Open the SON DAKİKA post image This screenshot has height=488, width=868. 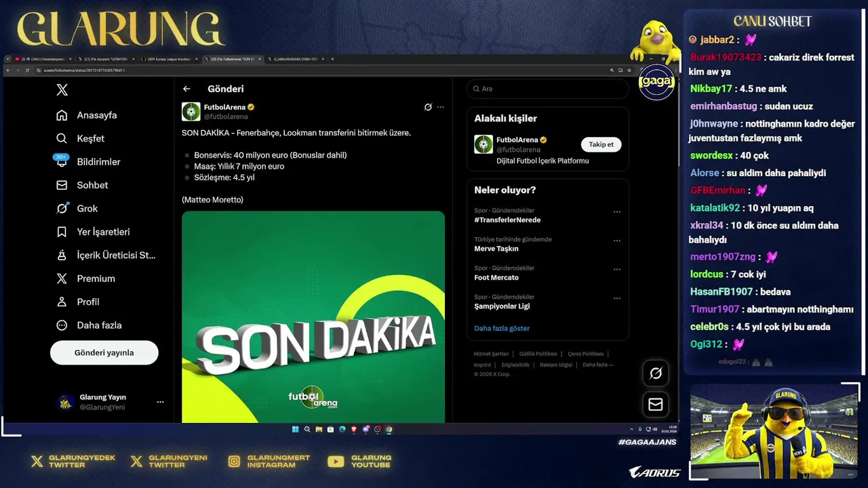pos(313,317)
